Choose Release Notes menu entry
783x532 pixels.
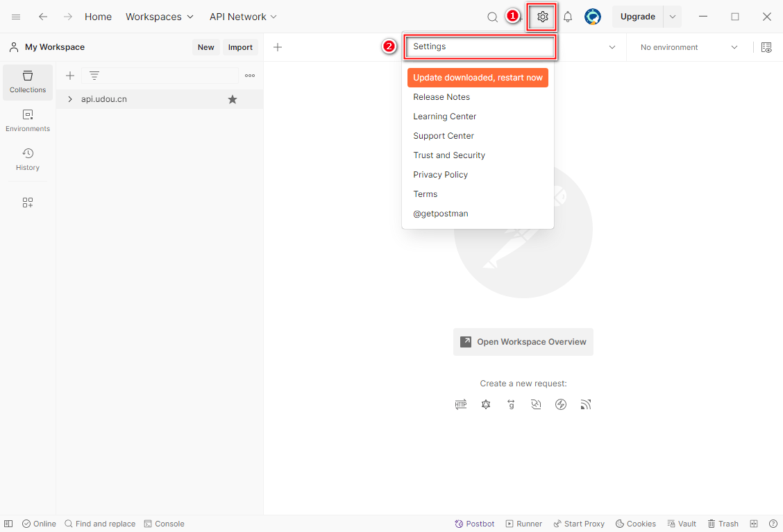(x=441, y=97)
